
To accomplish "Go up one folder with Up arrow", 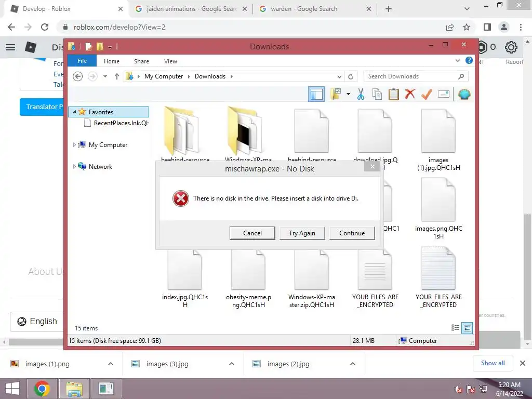I will click(117, 76).
